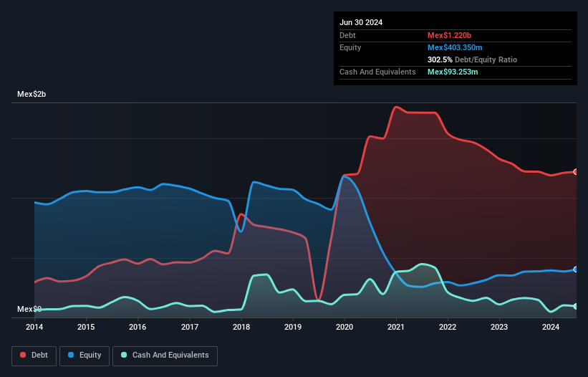Toggle Cash And Equivalents in the legend
The image size is (588, 377).
(x=165, y=355)
